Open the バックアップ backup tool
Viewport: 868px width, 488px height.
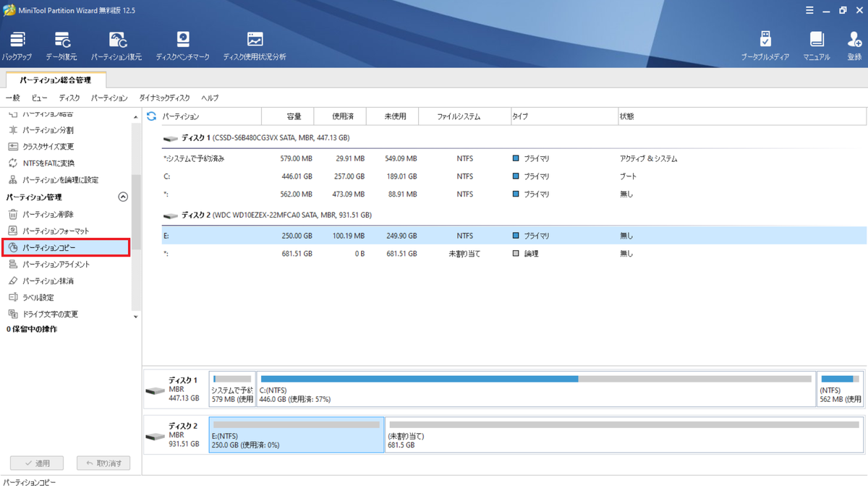point(17,46)
